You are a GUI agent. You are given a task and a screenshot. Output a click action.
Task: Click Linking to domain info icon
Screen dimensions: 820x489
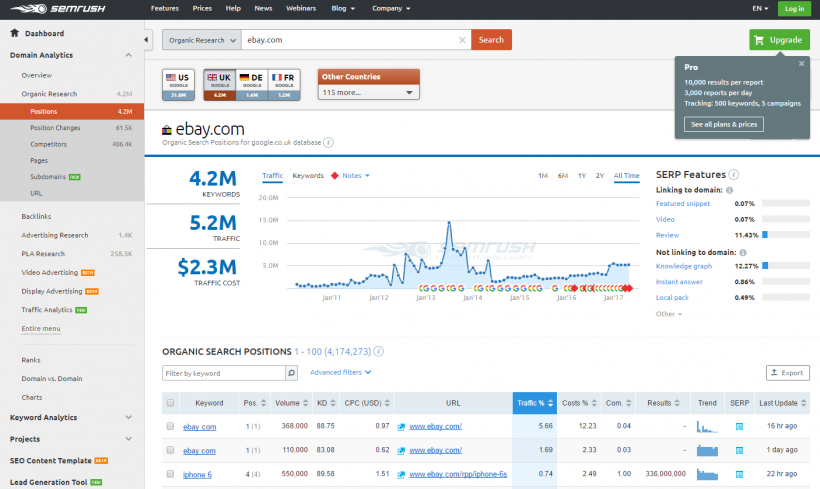730,190
